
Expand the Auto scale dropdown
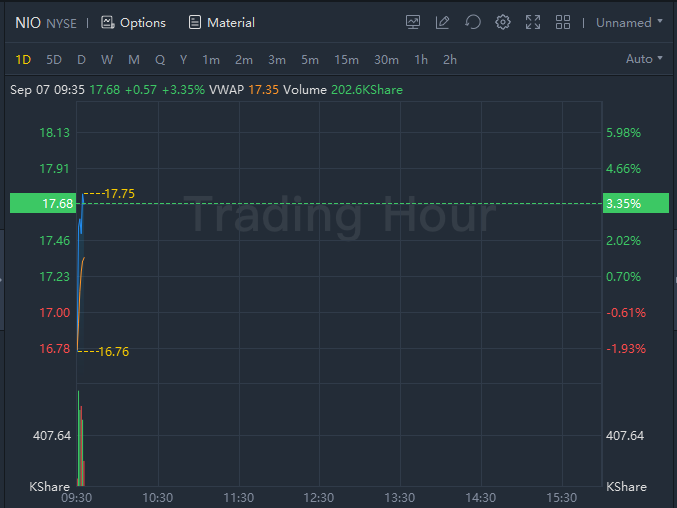tap(644, 59)
